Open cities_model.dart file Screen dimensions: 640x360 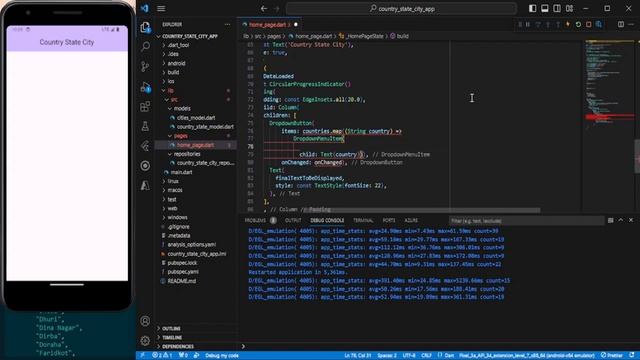[196, 118]
